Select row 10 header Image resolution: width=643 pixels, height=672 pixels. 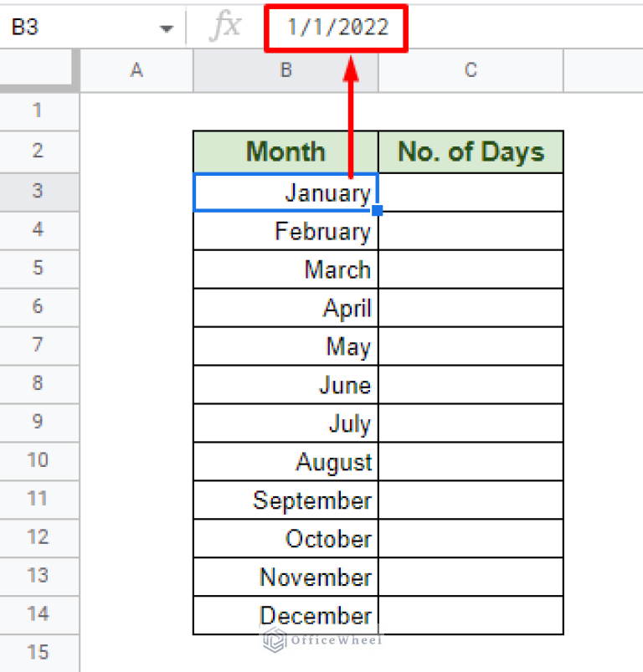(x=38, y=460)
